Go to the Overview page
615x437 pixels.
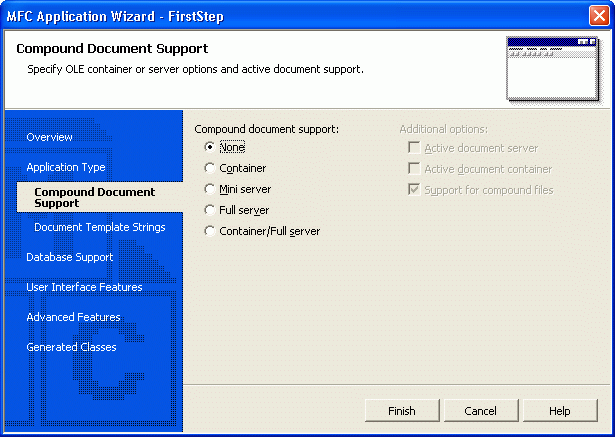coord(49,137)
